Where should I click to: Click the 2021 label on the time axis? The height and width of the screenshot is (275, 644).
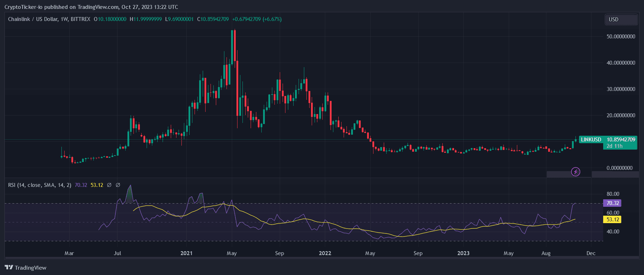(x=186, y=253)
